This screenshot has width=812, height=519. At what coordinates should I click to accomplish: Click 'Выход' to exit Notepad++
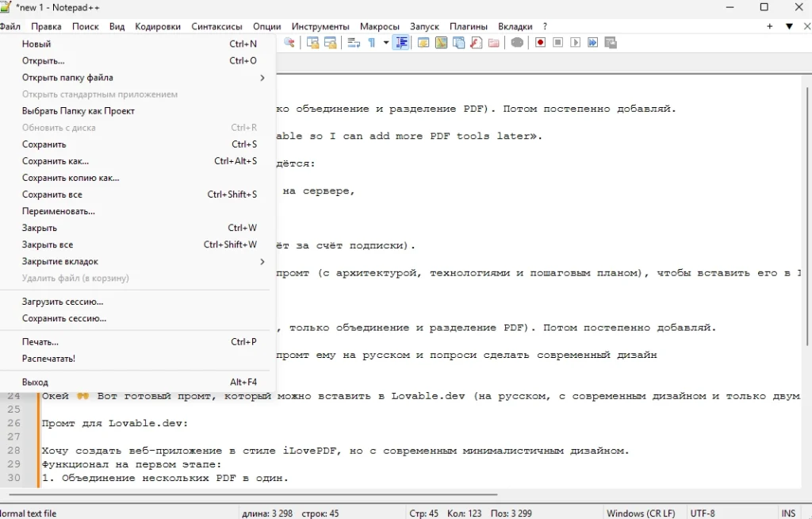(35, 383)
